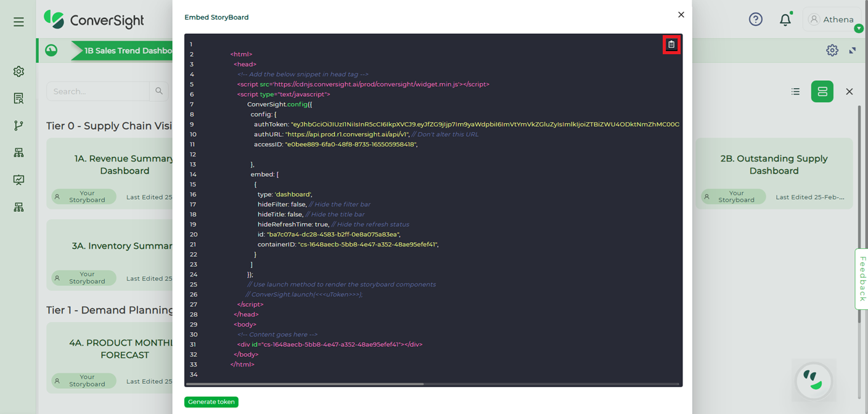Viewport: 868px width, 414px height.
Task: Open the sidebar branch flow icon
Action: 18,126
